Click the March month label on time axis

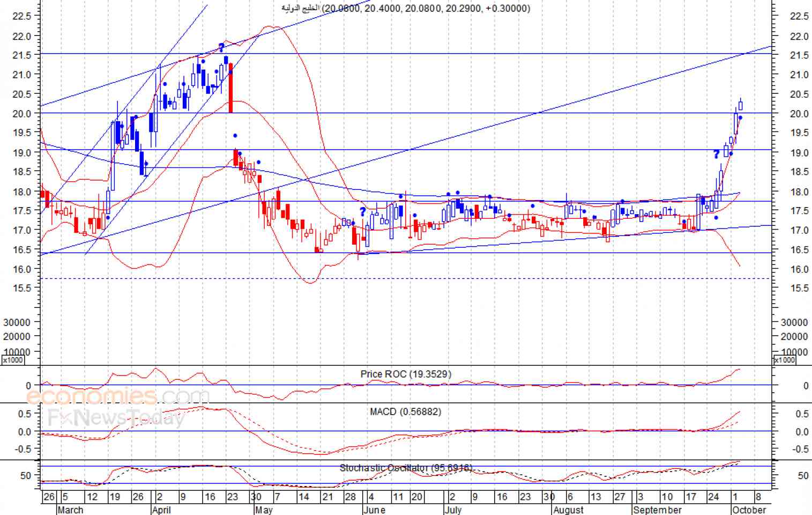70,510
